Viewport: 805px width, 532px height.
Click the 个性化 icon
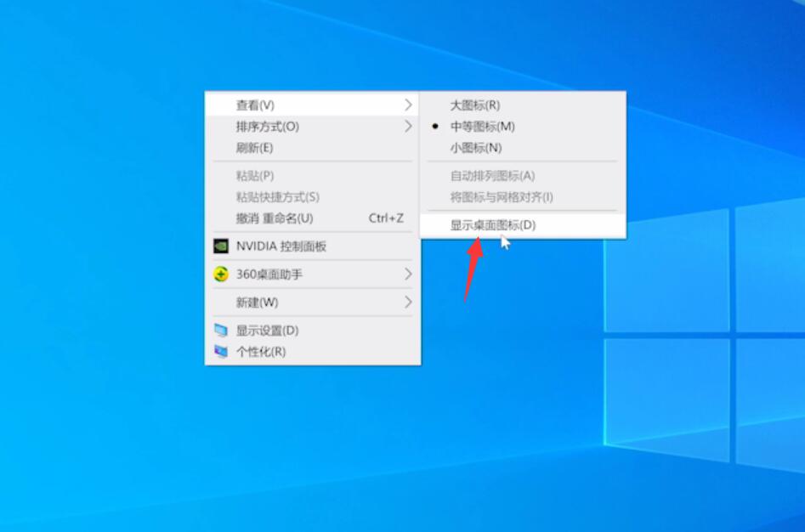click(x=221, y=352)
